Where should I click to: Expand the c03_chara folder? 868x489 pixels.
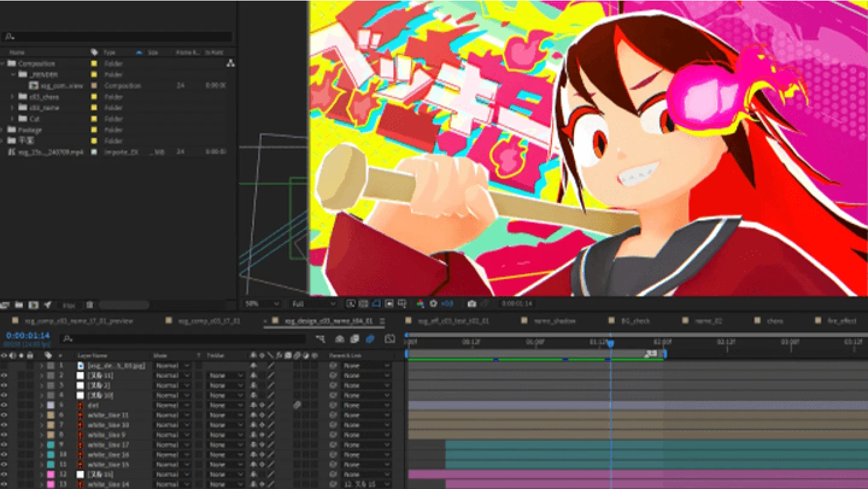(x=13, y=96)
